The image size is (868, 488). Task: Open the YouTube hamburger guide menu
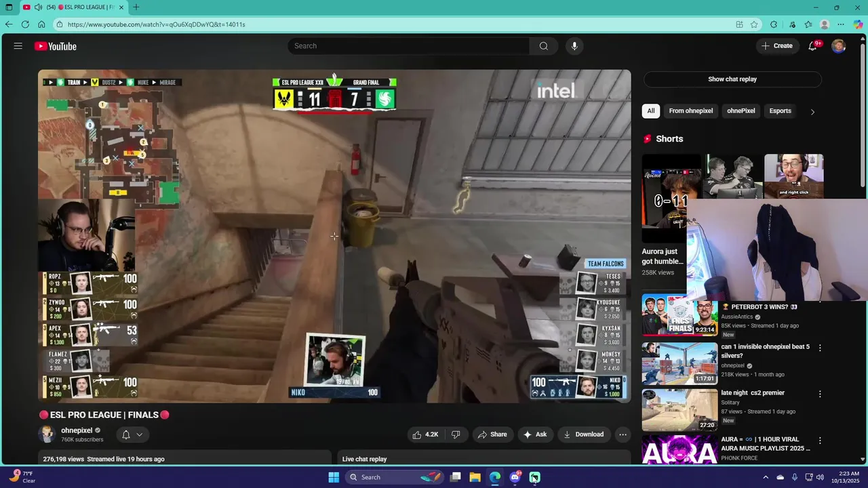(18, 46)
